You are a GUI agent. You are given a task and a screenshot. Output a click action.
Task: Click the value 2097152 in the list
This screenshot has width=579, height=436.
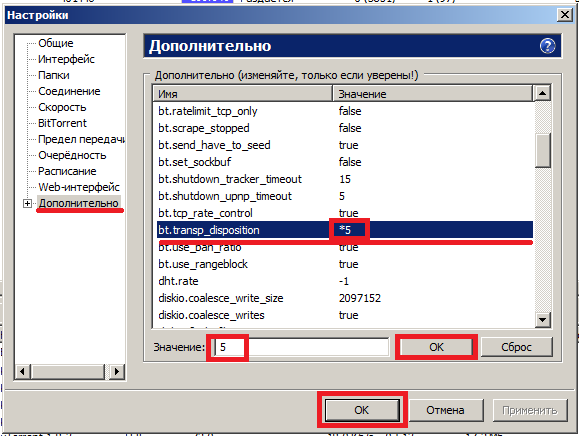tap(360, 298)
